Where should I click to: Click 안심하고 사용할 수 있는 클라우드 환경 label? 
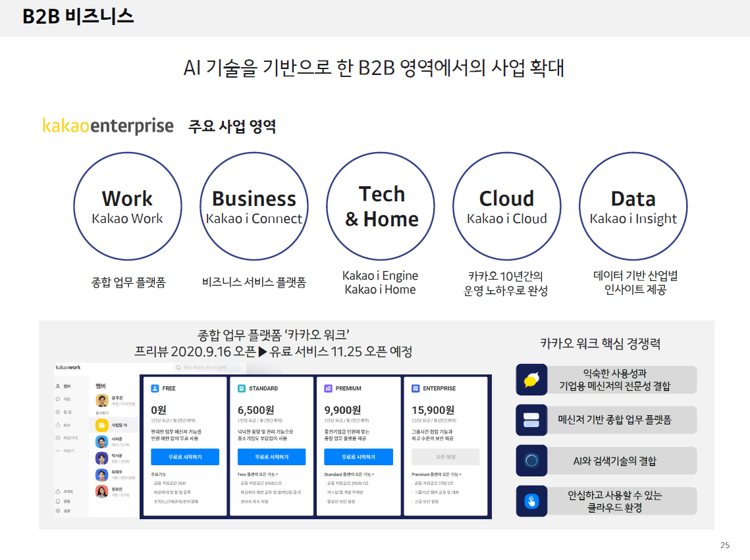[x=614, y=501]
